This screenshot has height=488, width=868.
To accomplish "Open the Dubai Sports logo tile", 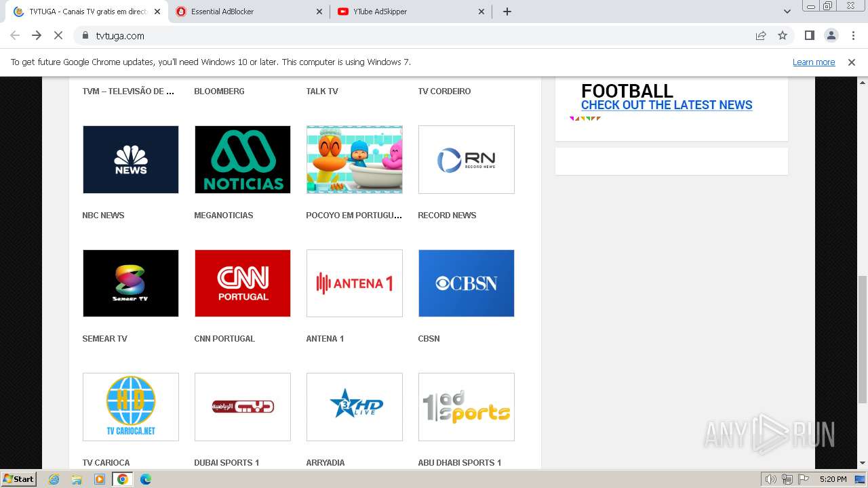I will 243,407.
